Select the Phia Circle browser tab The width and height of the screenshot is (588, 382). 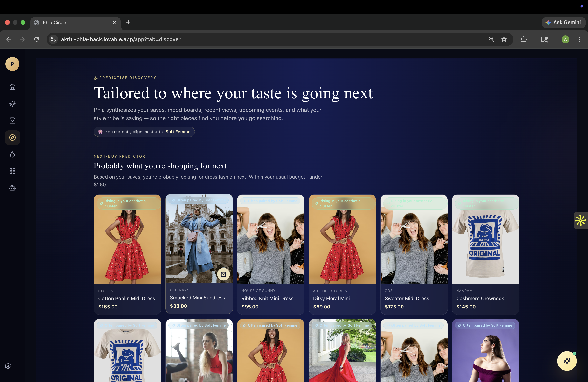pyautogui.click(x=75, y=23)
